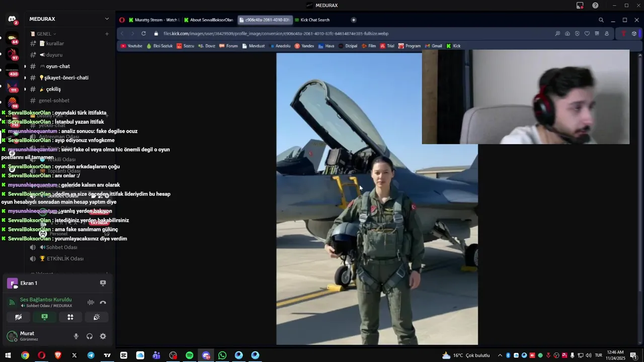Switch to the Kick Chat Search tab

tap(315, 20)
